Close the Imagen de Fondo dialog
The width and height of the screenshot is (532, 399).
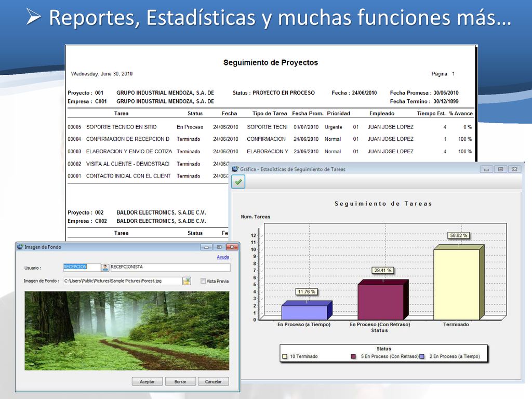click(232, 247)
